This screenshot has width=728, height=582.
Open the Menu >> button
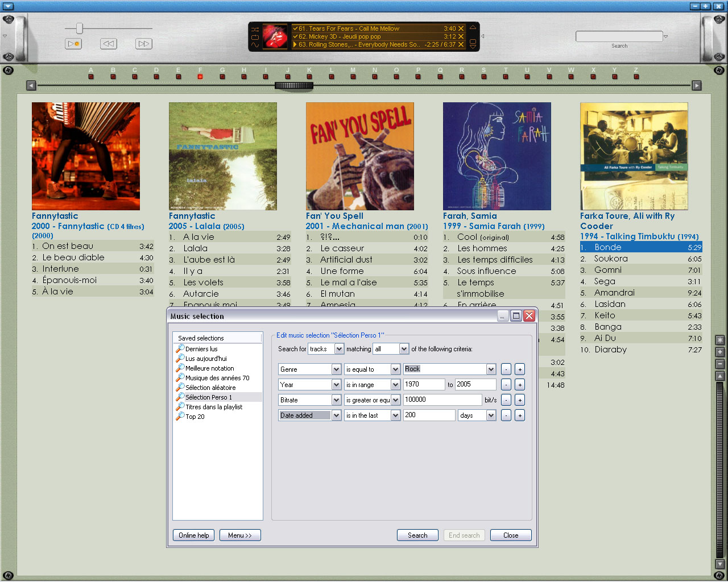pyautogui.click(x=240, y=535)
